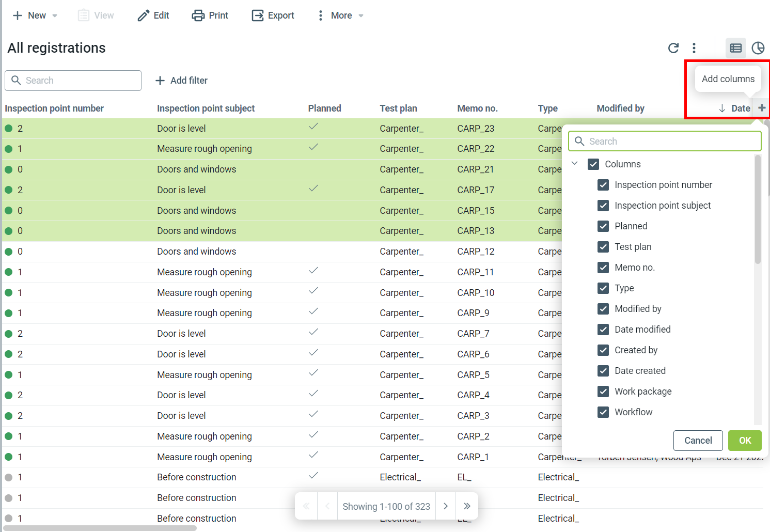Expand the More dropdown menu
The image size is (770, 532).
[x=341, y=15]
